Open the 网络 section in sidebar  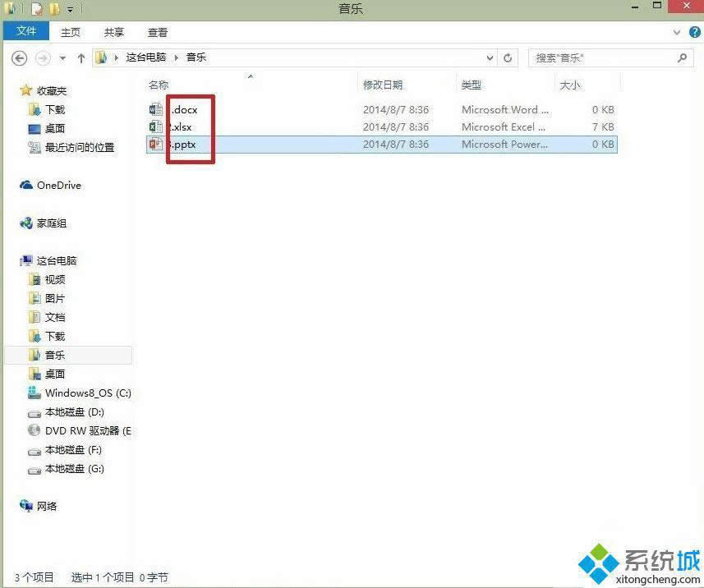(x=47, y=506)
